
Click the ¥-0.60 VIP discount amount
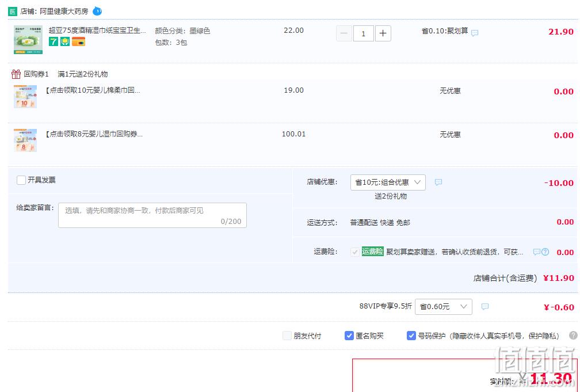(x=559, y=307)
